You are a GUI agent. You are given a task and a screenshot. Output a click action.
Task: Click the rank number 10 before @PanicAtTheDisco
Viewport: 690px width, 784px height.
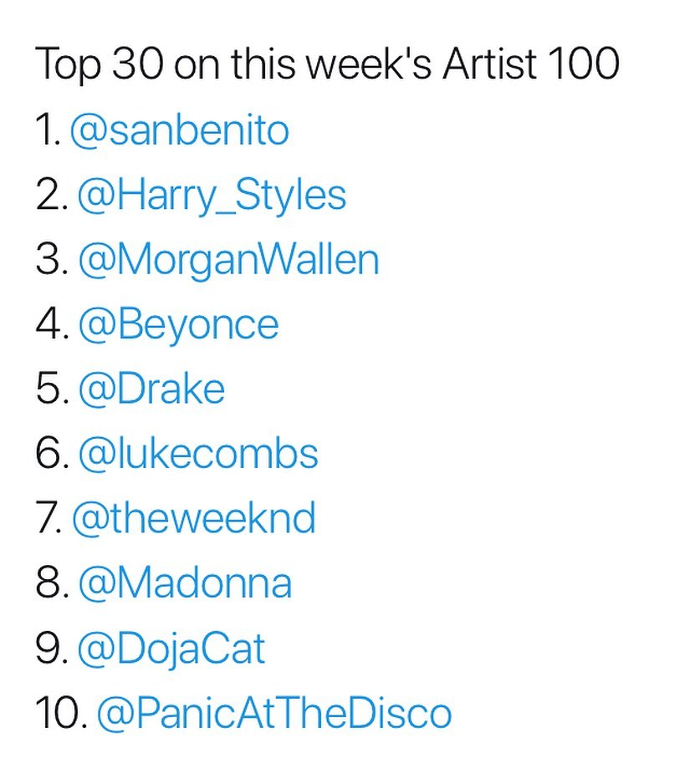point(59,713)
